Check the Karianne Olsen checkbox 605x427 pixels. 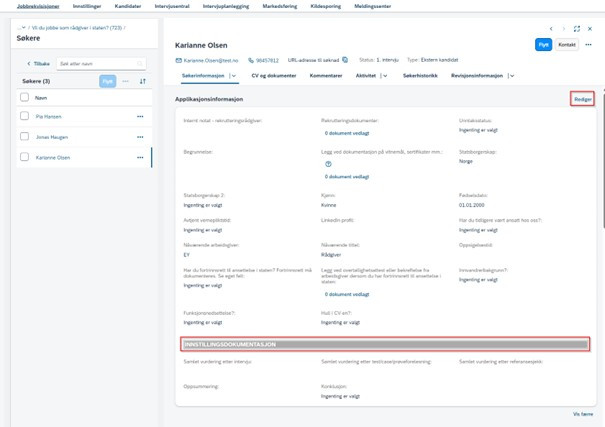[24, 157]
